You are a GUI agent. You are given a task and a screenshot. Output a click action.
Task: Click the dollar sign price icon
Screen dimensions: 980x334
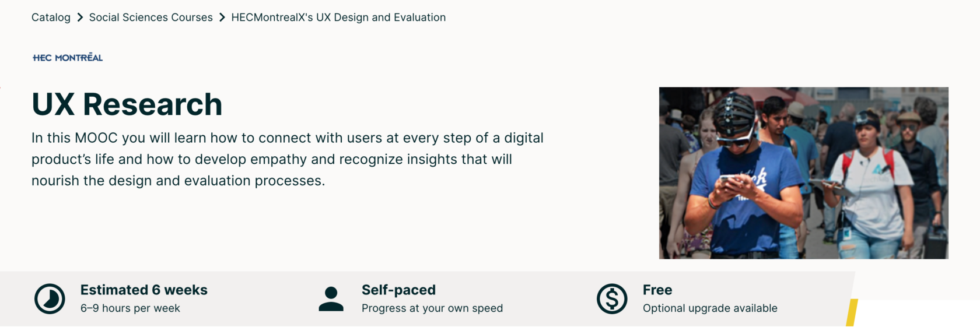(612, 299)
